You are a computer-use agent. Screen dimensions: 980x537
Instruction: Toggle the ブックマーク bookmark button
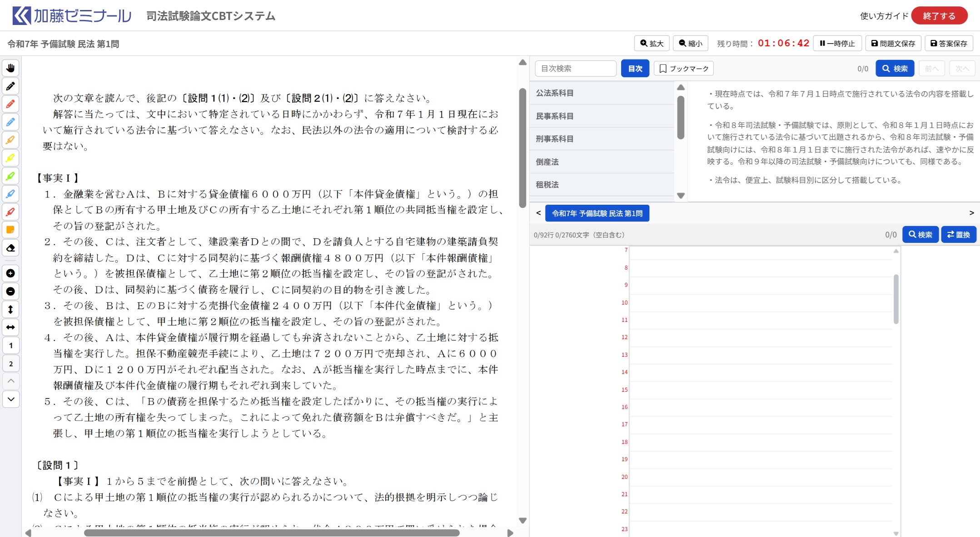(x=683, y=69)
